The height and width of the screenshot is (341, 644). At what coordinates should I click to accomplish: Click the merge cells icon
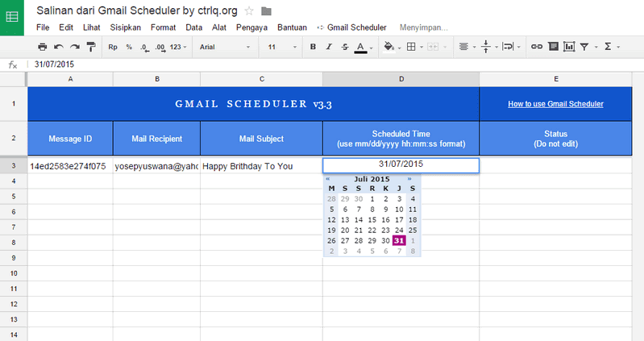pos(433,47)
